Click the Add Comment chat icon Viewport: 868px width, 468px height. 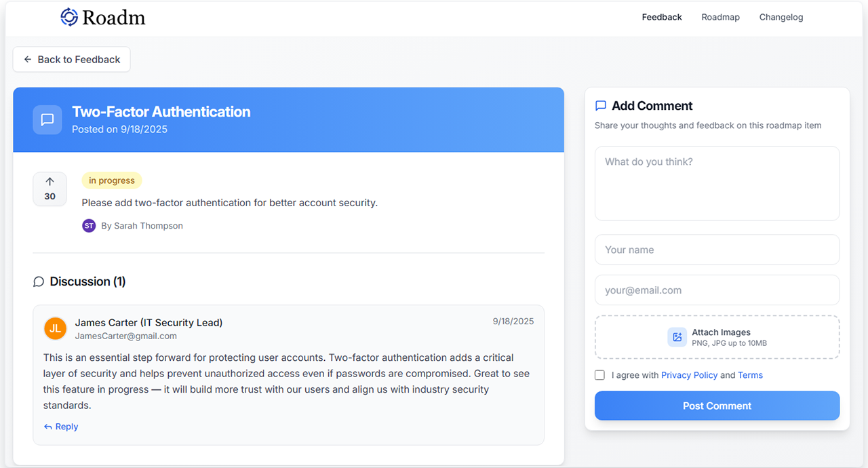pos(601,105)
